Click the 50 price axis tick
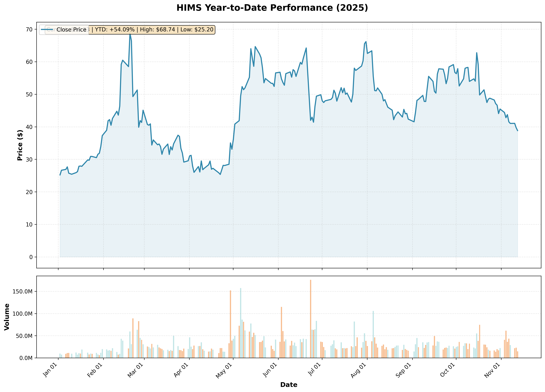This screenshot has height=392, width=545. (29, 94)
